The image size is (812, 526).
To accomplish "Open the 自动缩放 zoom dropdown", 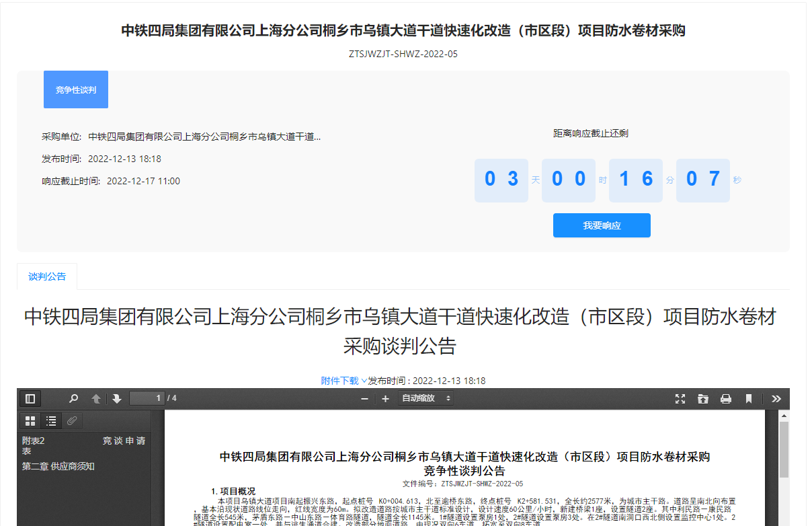I will (425, 398).
